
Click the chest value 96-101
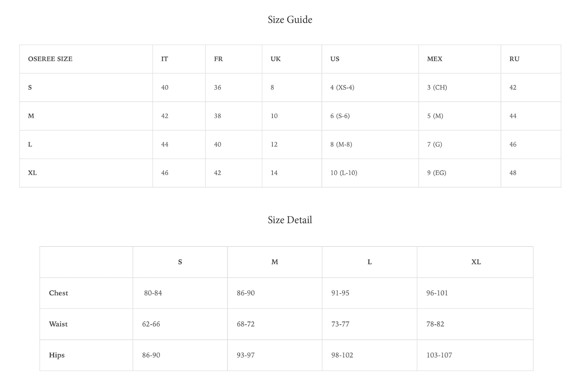437,293
